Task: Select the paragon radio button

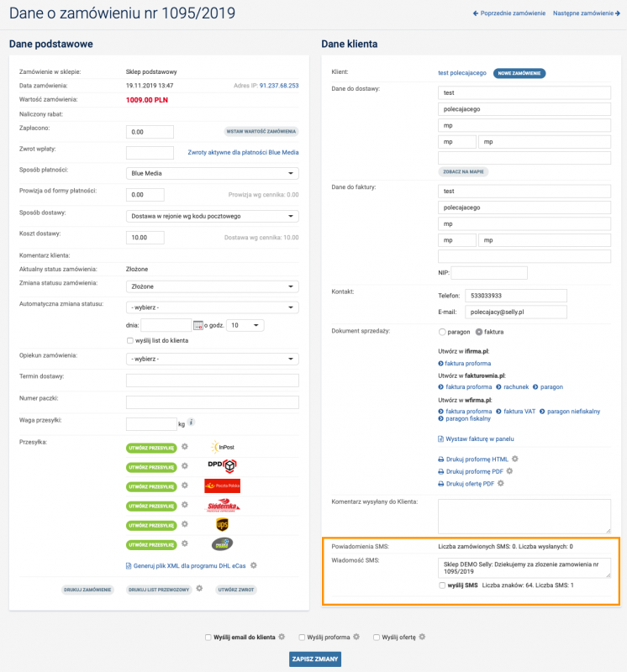Action: point(442,332)
